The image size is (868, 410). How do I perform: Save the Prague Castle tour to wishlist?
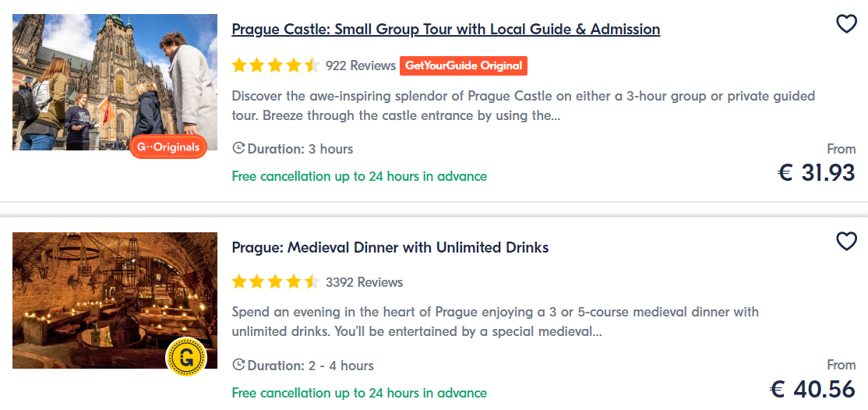846,24
